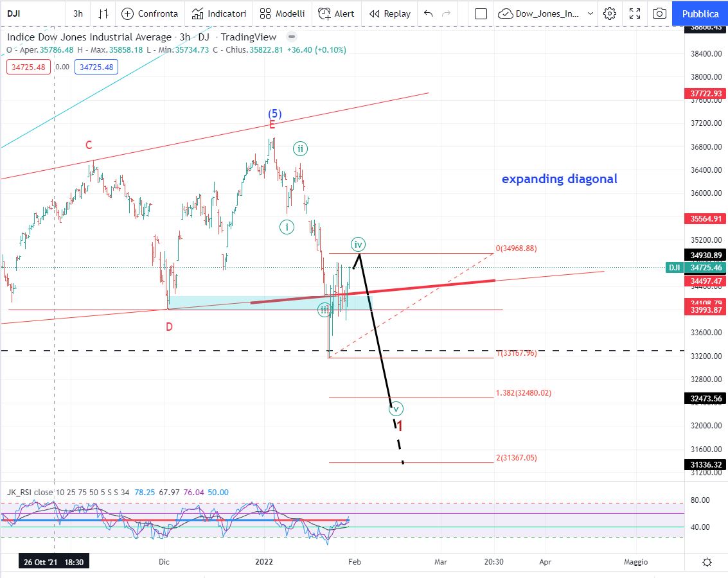The width and height of the screenshot is (728, 578).
Task: Click the 37722.93 red price axis label
Action: coord(706,94)
